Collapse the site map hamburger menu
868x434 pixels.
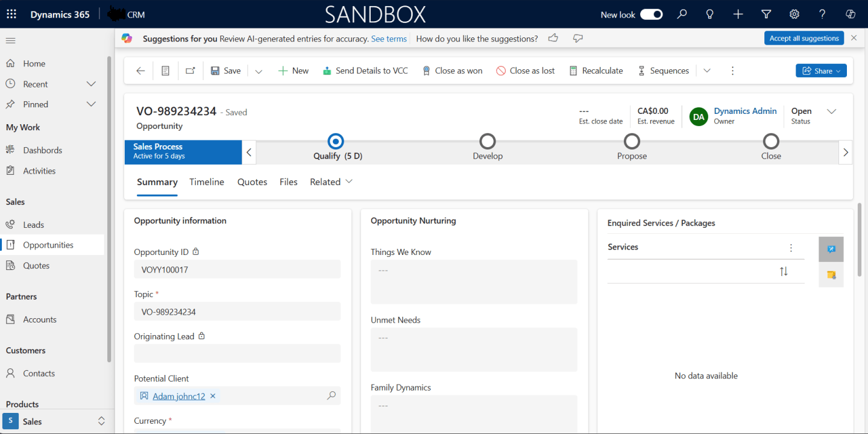11,40
